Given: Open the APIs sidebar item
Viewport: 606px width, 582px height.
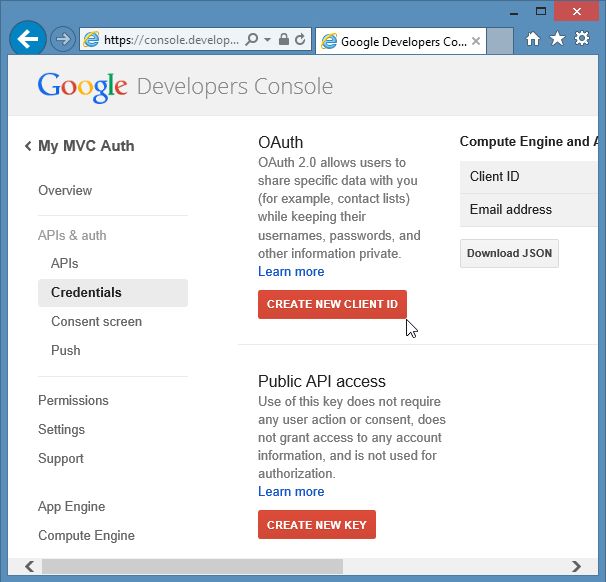Looking at the screenshot, I should 65,264.
